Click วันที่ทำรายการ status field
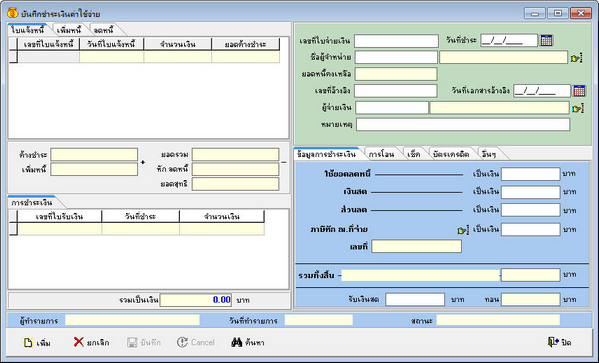 tap(319, 320)
